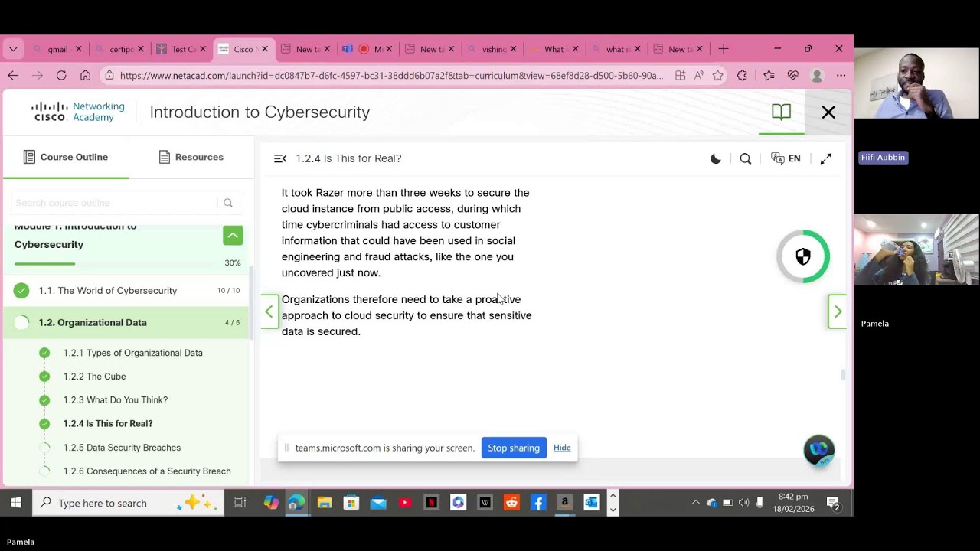Switch to the vishing browser tab
Viewport: 980px width, 551px height.
pos(492,49)
